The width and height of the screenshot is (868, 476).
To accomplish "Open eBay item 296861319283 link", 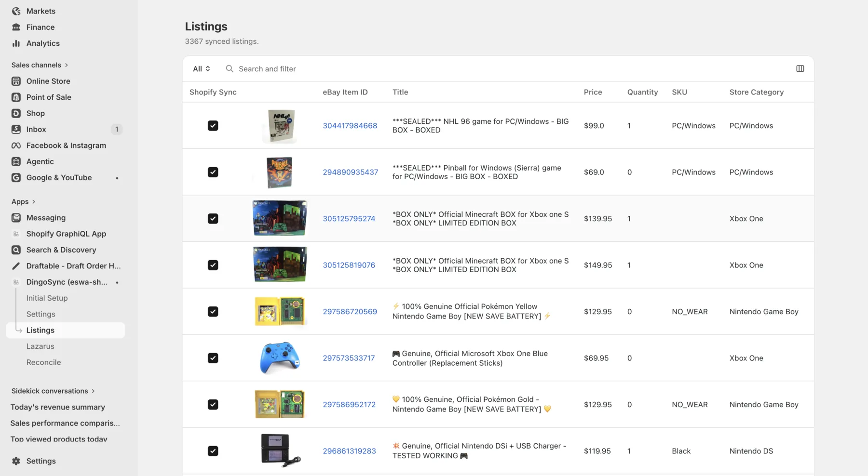I will (x=349, y=451).
